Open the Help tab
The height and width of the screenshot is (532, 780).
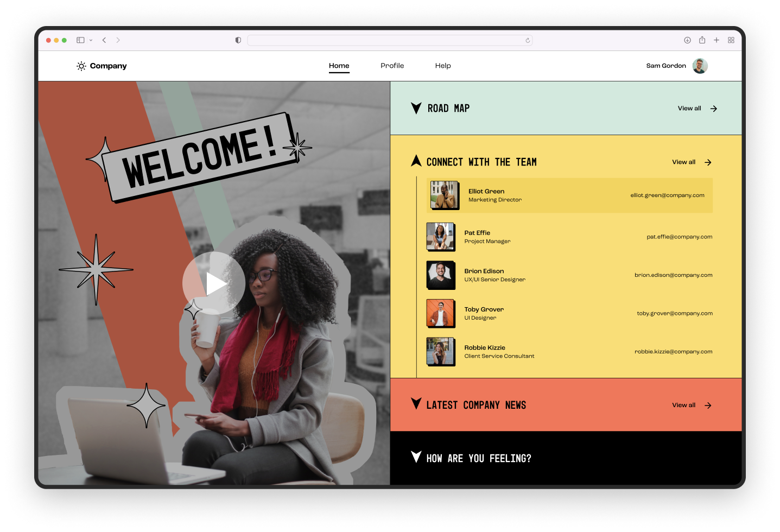443,66
